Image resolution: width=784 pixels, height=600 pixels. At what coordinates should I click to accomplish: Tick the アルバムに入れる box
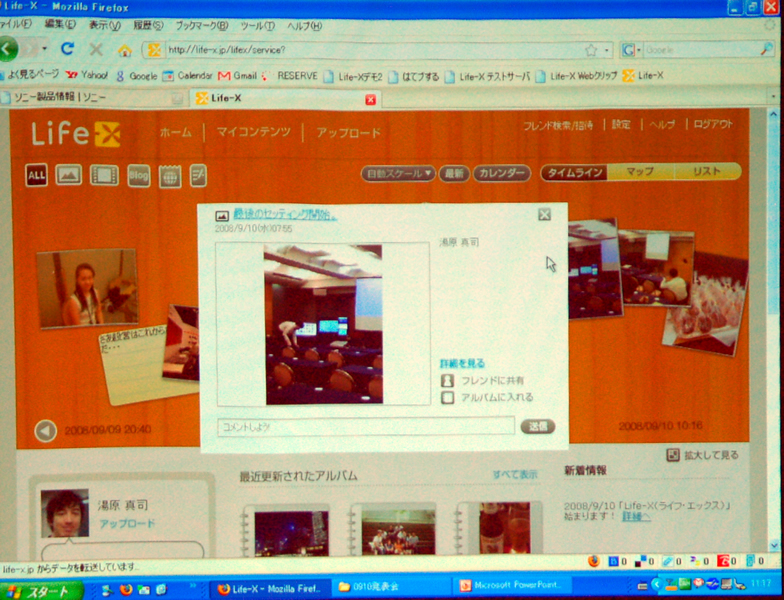point(448,398)
